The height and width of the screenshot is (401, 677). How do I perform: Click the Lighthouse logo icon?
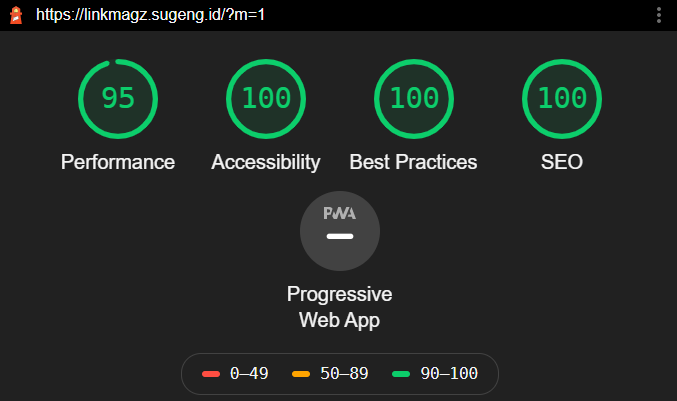16,15
